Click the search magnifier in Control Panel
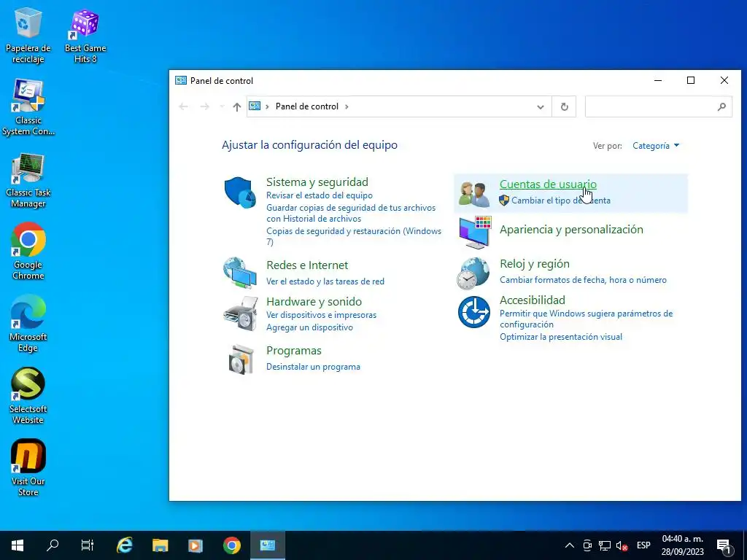Image resolution: width=747 pixels, height=560 pixels. coord(721,106)
